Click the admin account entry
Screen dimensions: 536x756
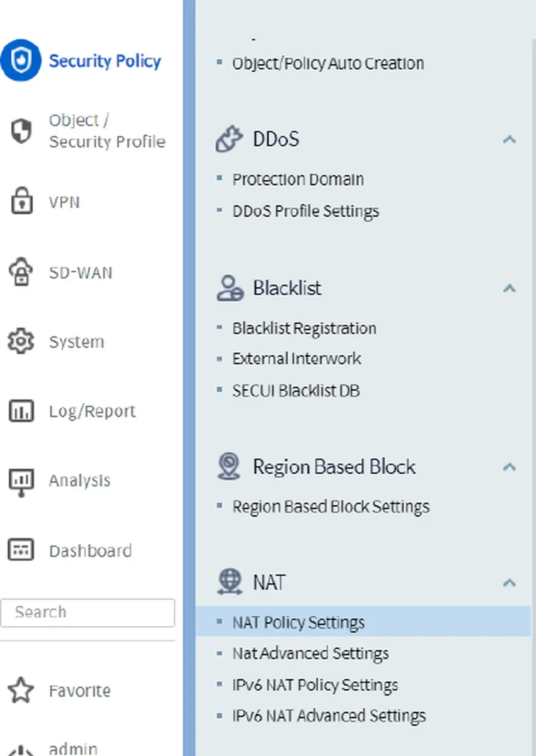(x=73, y=748)
